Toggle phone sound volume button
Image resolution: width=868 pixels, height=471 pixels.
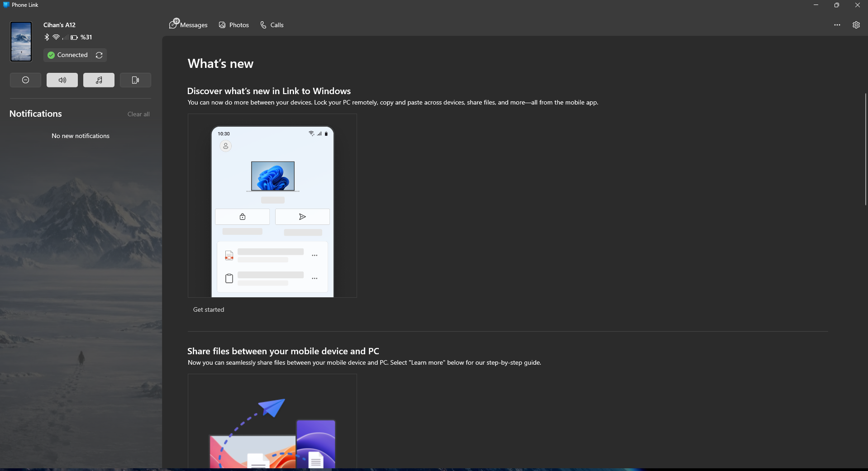tap(62, 80)
